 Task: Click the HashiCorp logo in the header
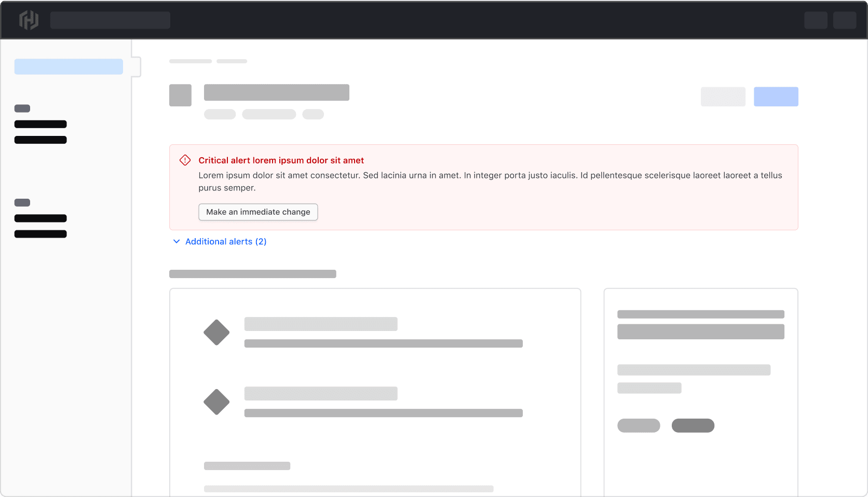click(29, 20)
